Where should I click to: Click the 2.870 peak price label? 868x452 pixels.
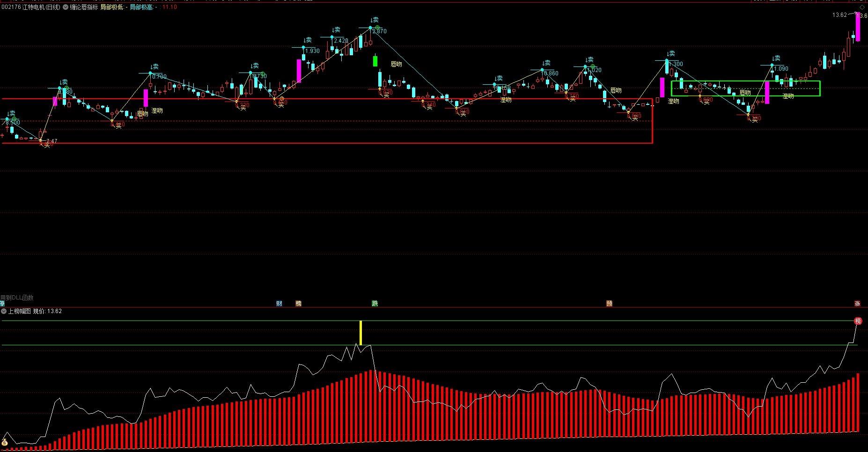(x=380, y=31)
